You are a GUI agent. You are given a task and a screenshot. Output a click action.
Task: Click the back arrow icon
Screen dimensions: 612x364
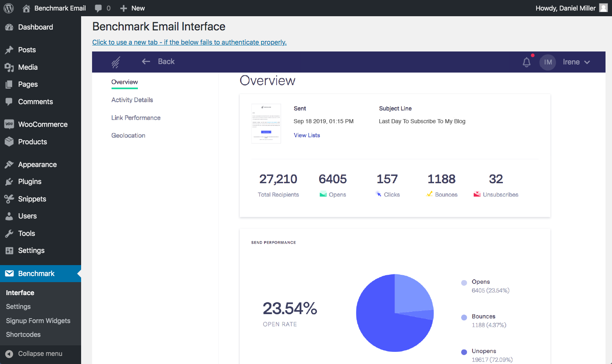146,62
